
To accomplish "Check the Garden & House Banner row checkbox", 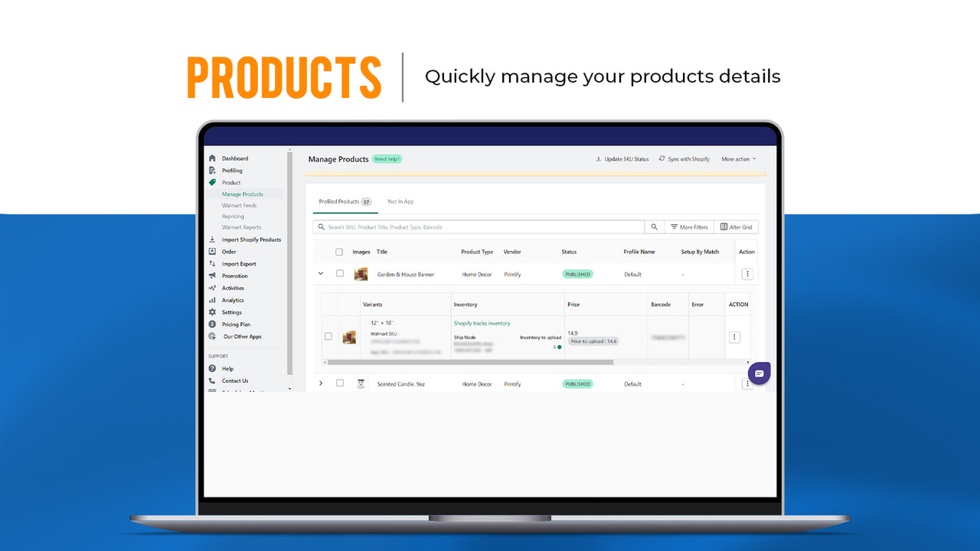I will (339, 274).
